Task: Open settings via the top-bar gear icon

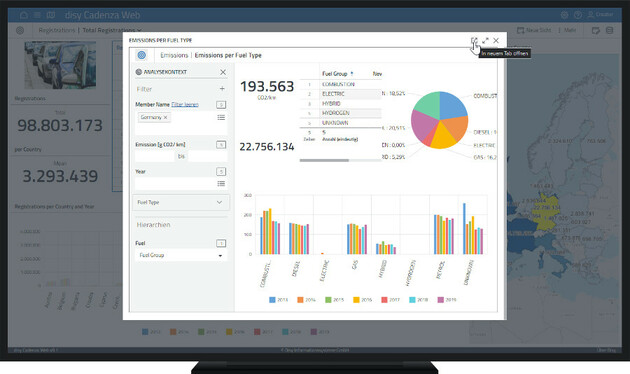Action: pos(565,15)
